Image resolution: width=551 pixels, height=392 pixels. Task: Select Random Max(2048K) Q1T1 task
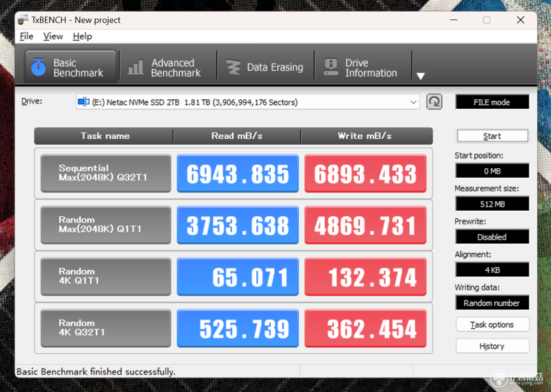106,225
